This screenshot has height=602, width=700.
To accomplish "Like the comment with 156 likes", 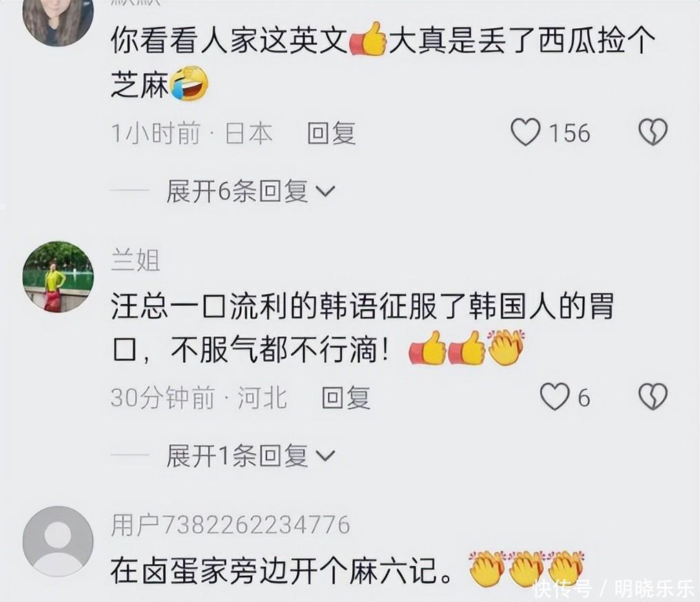I will (x=526, y=132).
